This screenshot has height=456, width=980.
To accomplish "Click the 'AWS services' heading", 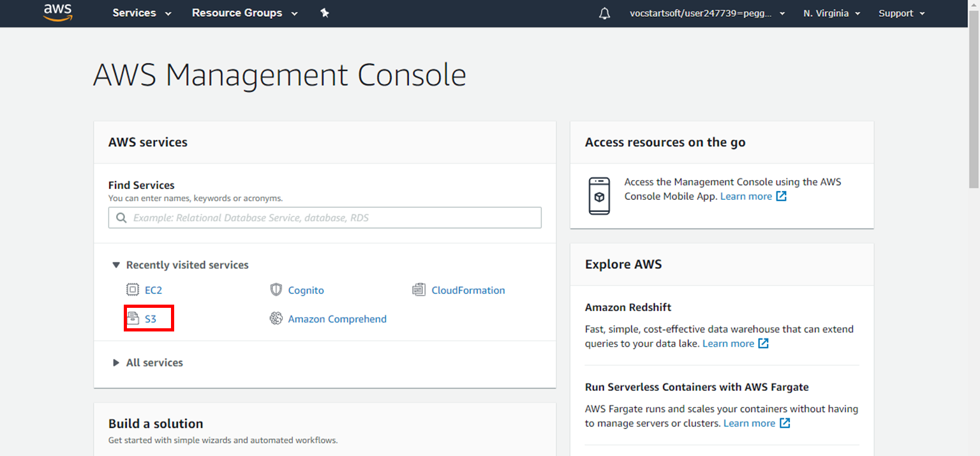I will point(148,142).
